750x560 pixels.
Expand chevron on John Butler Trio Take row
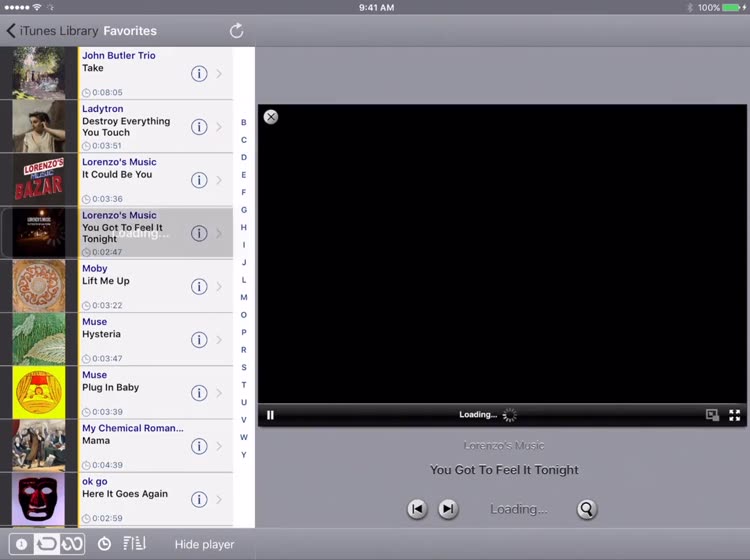point(219,74)
